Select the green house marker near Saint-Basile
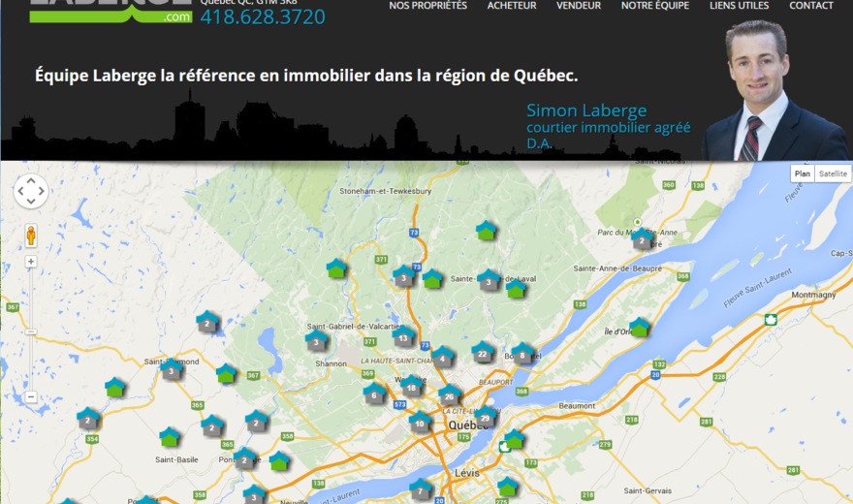 [170, 437]
